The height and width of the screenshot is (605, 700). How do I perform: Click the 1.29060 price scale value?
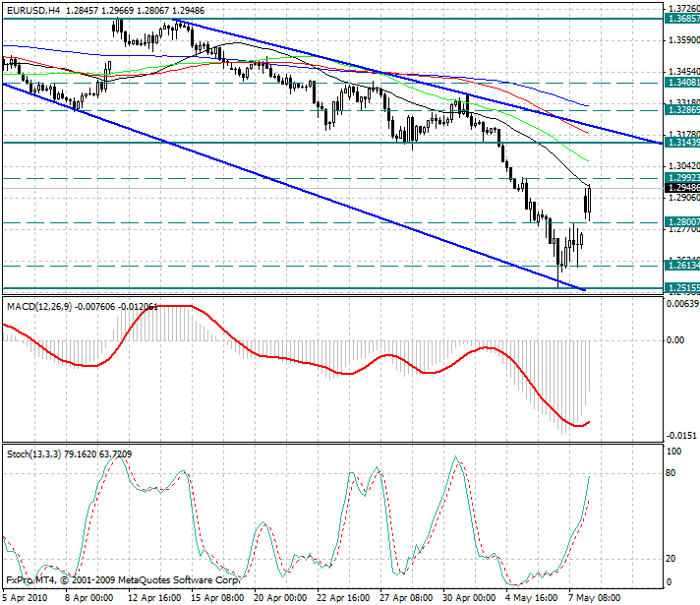click(684, 198)
